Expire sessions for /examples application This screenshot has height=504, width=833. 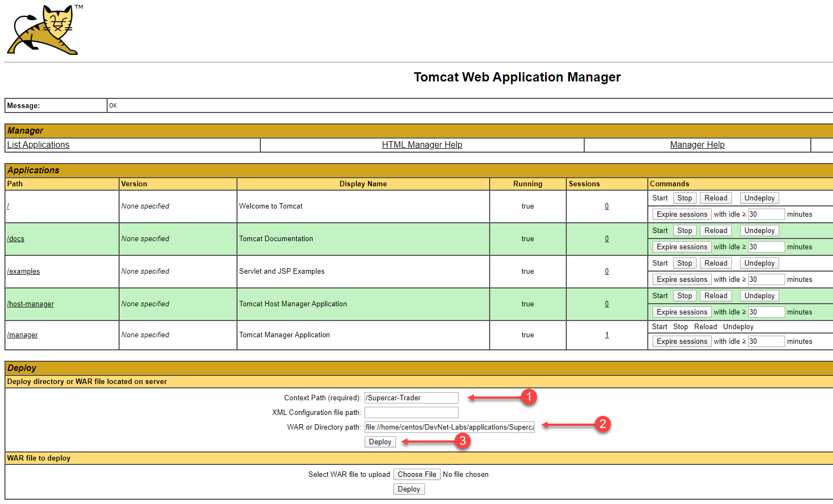[x=682, y=280]
